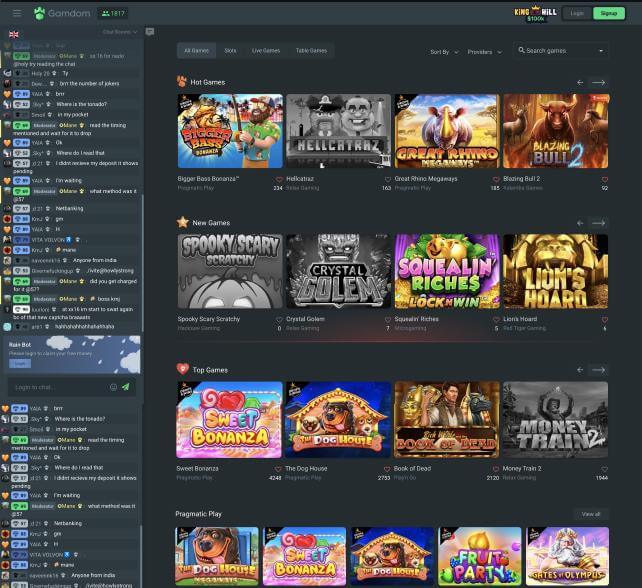Go to next New Games page

tap(599, 223)
